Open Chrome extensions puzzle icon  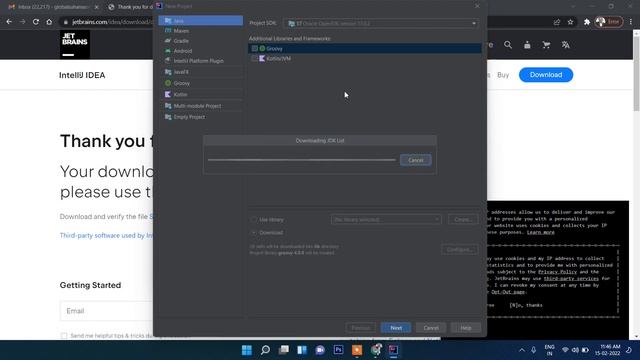pyautogui.click(x=587, y=22)
